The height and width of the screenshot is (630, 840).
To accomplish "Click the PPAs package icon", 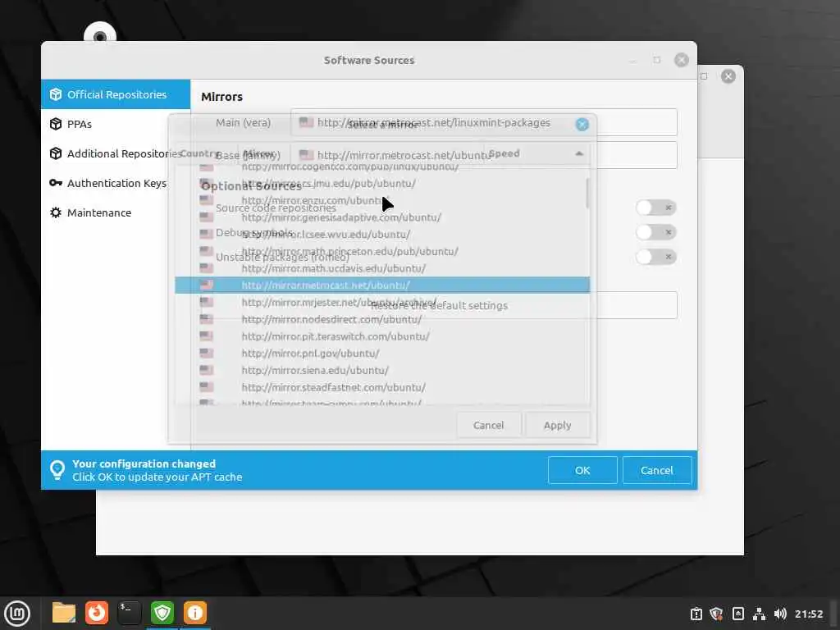I will (x=56, y=124).
